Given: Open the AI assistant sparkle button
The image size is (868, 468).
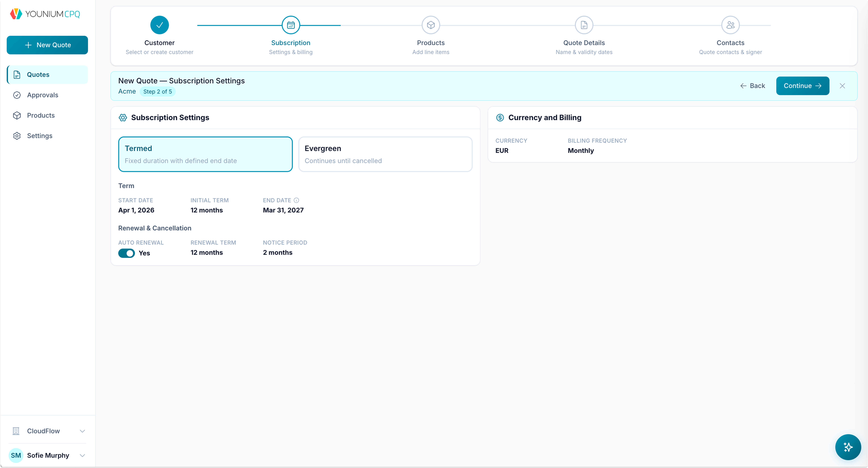Looking at the screenshot, I should 848,447.
